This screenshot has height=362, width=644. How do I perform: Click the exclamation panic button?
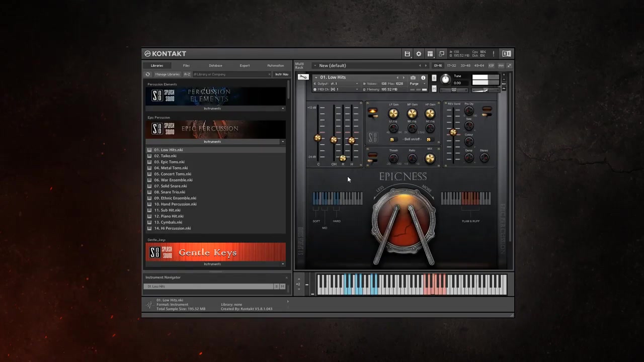[494, 54]
